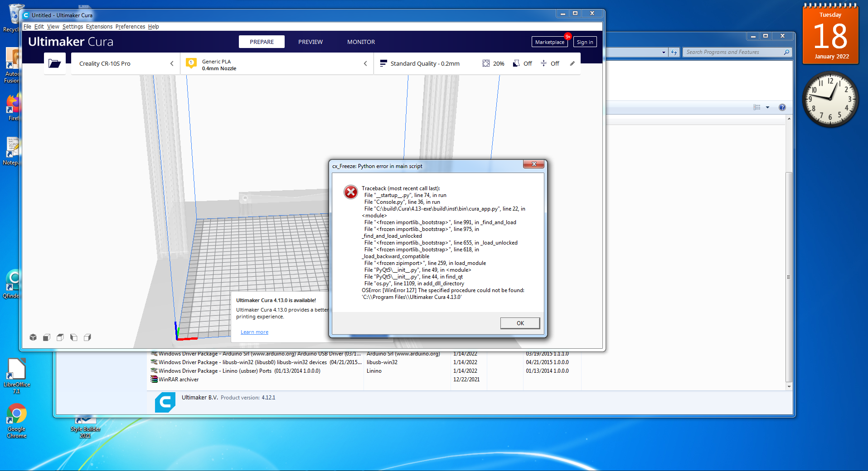Screen dimensions: 868x471
Task: Click Learn more about Cura 4.13.0
Action: coord(254,332)
